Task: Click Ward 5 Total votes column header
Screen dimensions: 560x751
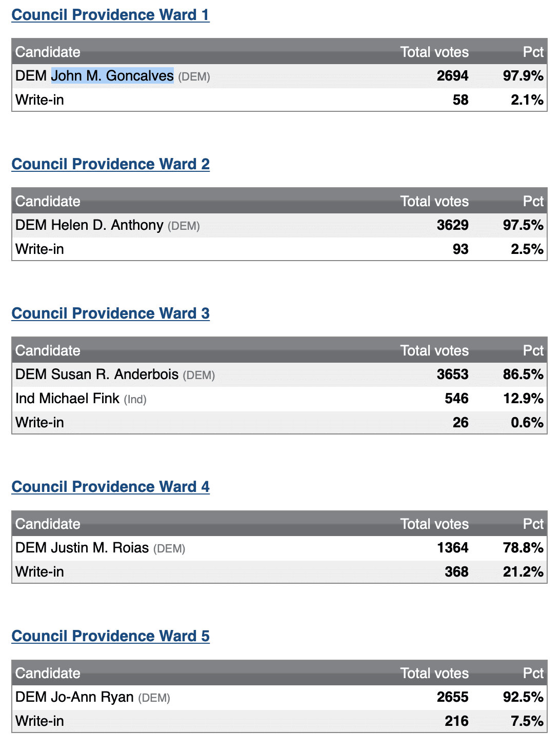Action: click(x=434, y=673)
